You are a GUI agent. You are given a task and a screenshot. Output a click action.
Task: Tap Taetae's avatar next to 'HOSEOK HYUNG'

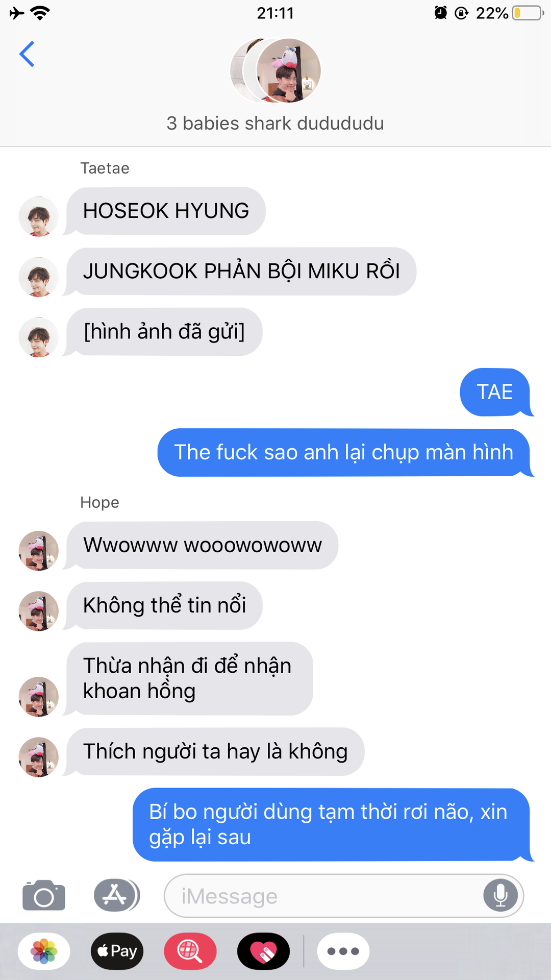pos(38,216)
